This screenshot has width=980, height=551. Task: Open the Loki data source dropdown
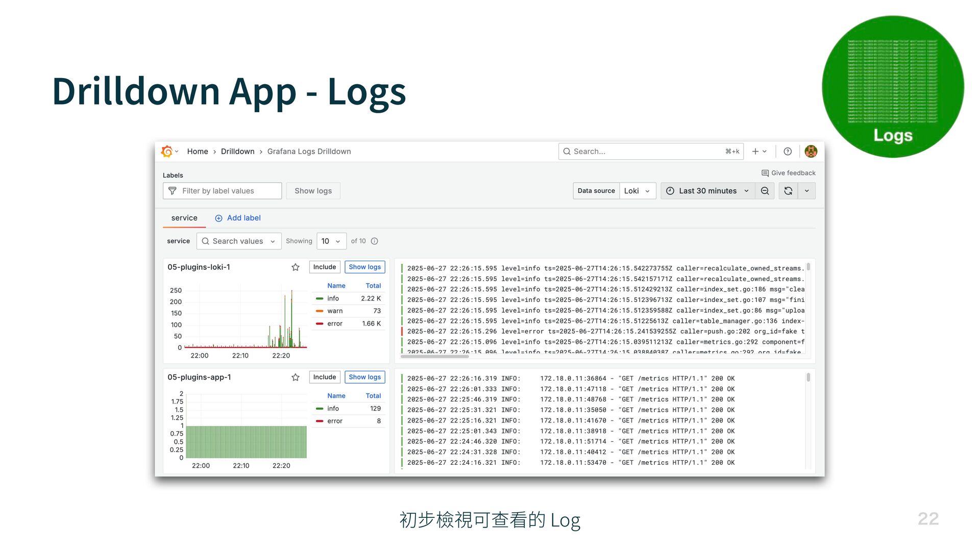(637, 191)
